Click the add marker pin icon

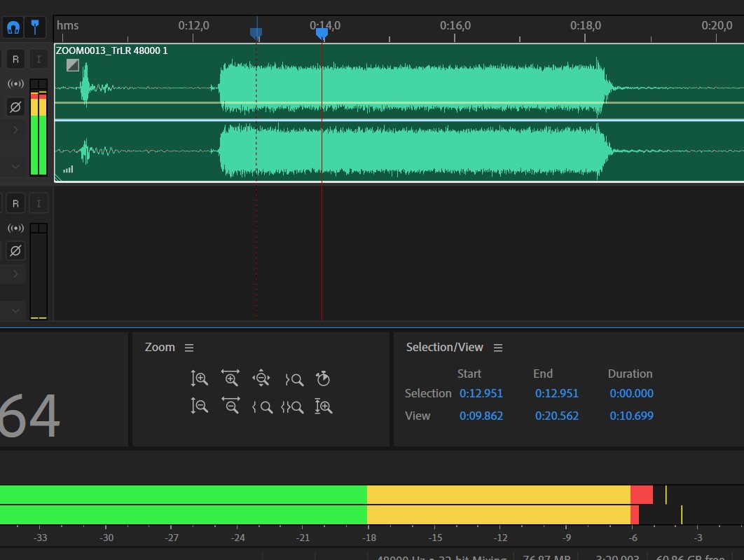(34, 27)
